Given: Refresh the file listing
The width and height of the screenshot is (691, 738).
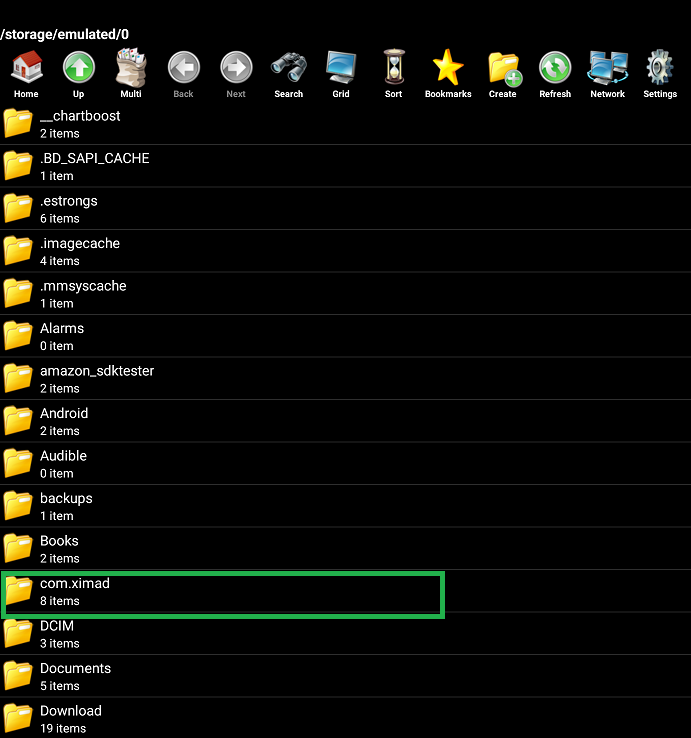Looking at the screenshot, I should point(555,74).
